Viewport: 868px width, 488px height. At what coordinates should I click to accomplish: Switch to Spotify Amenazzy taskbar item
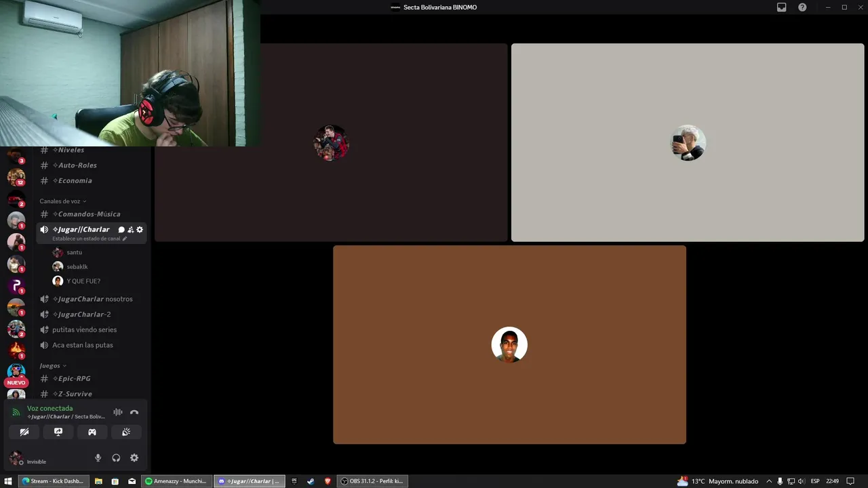click(176, 481)
